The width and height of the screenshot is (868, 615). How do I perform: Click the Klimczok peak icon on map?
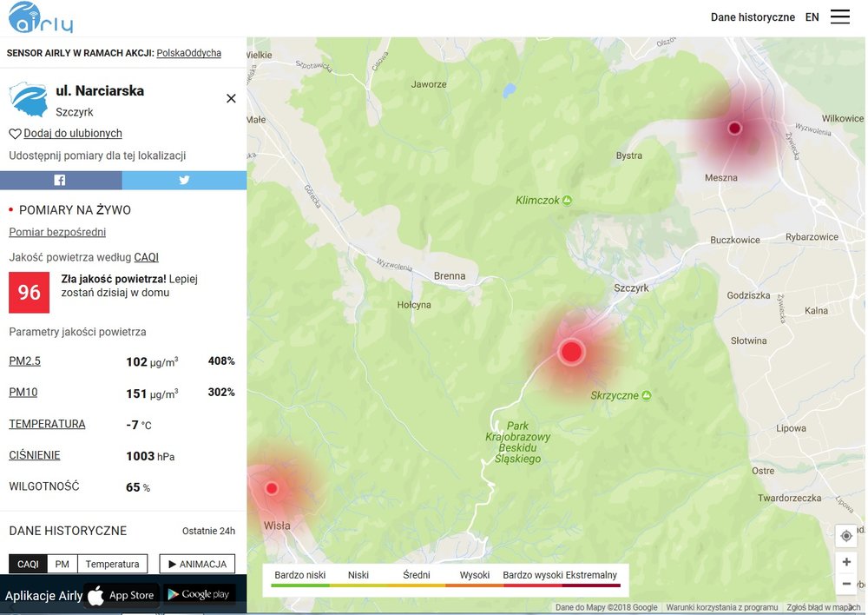tap(568, 200)
